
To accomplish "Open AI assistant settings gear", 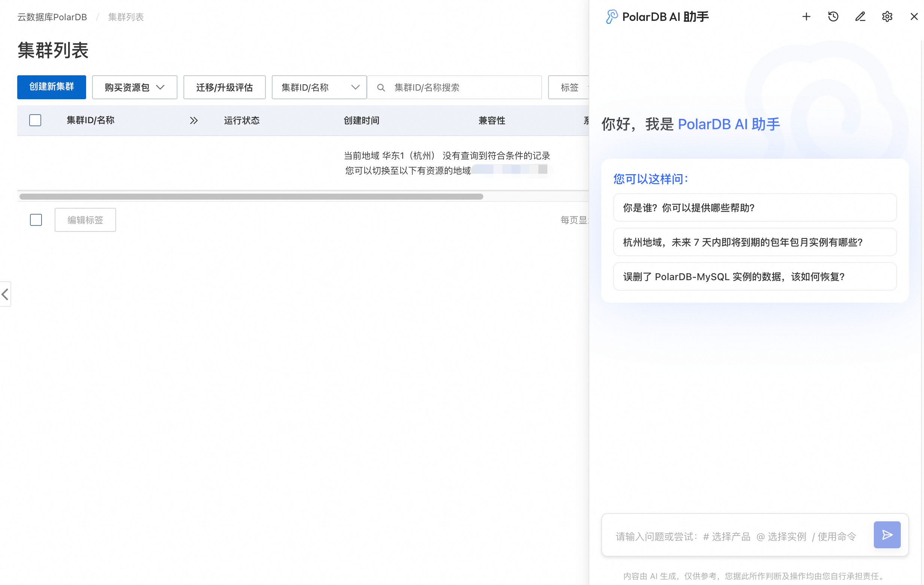I will [x=887, y=16].
